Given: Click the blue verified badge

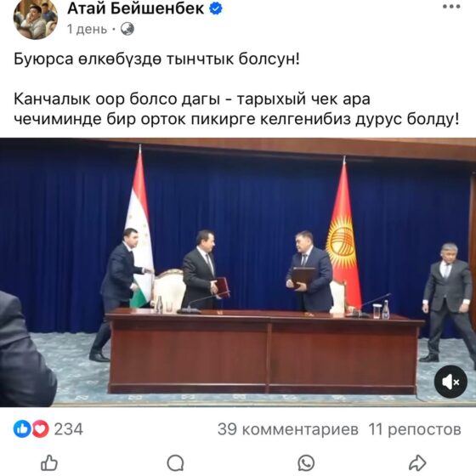Looking at the screenshot, I should 216,8.
